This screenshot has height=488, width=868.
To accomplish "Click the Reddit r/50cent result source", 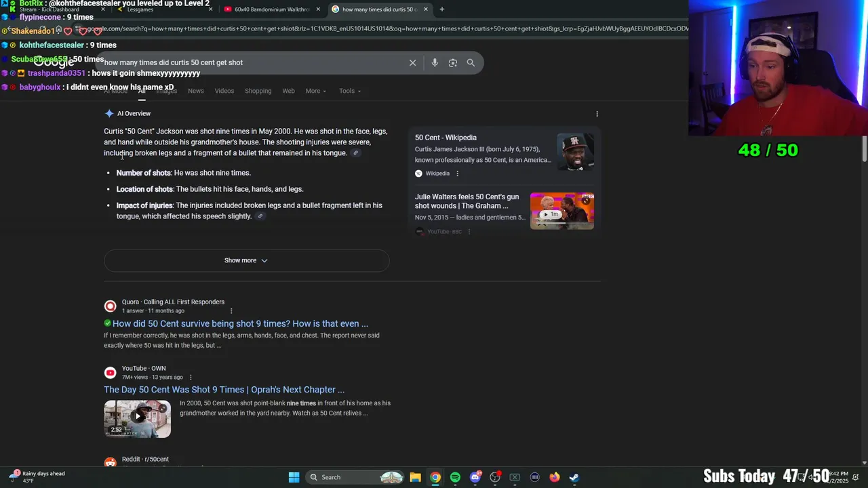I will [x=145, y=460].
